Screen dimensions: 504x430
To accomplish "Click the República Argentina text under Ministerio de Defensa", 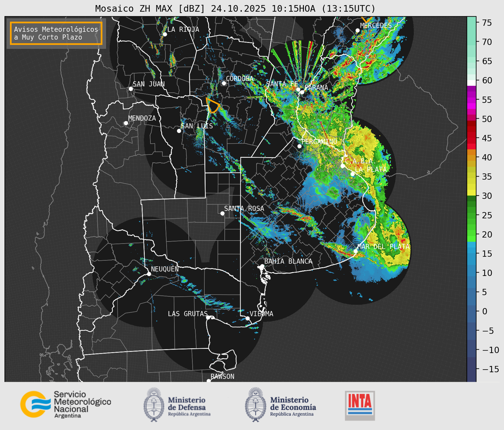I will tap(189, 414).
